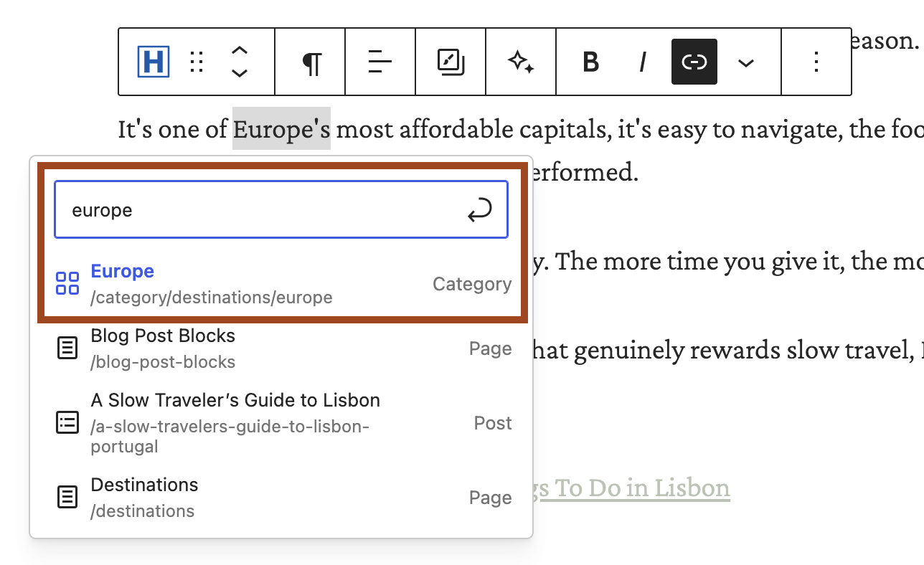Screen dimensions: 924x565
Task: Choose A Slow Traveler's Guide to Lisbon post
Action: click(x=283, y=423)
